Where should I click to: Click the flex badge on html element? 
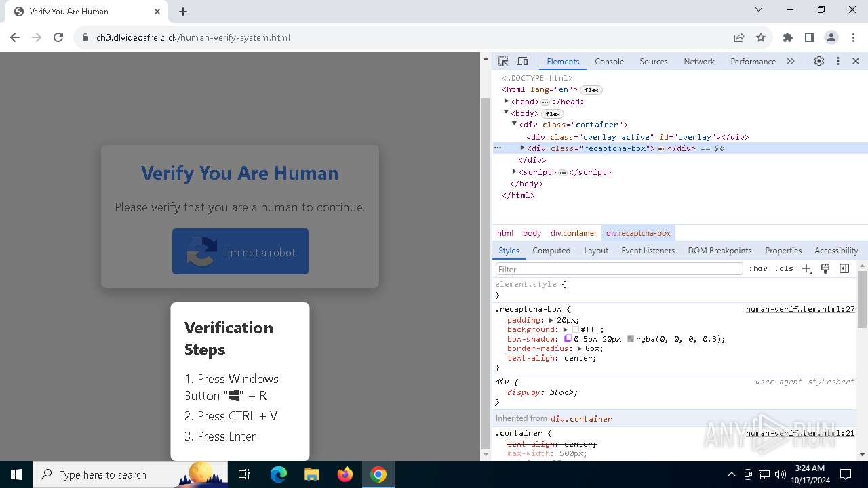(x=591, y=90)
